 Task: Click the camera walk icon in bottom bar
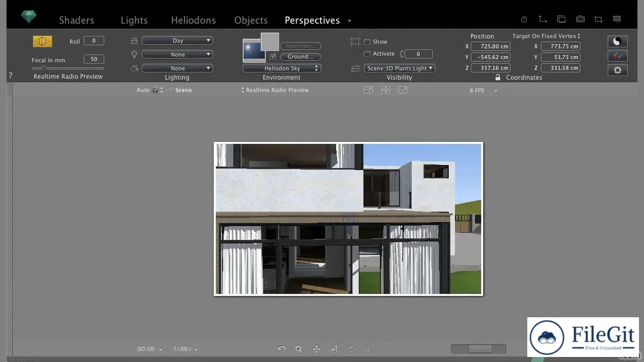pyautogui.click(x=334, y=348)
